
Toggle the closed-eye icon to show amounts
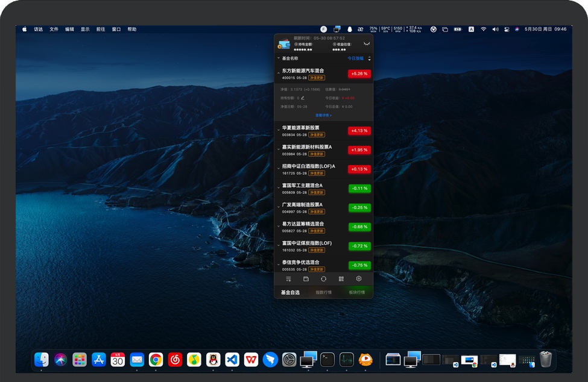[366, 44]
